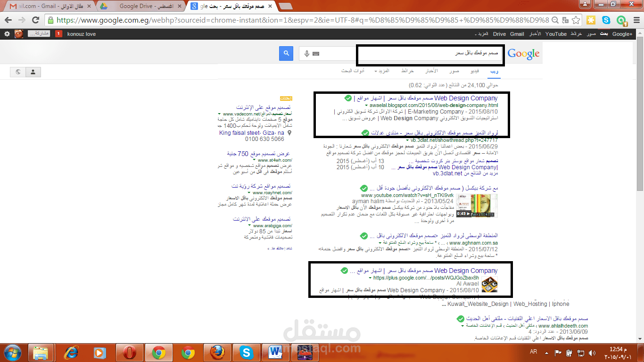Click the Google logo
This screenshot has height=362, width=644.
tap(523, 54)
